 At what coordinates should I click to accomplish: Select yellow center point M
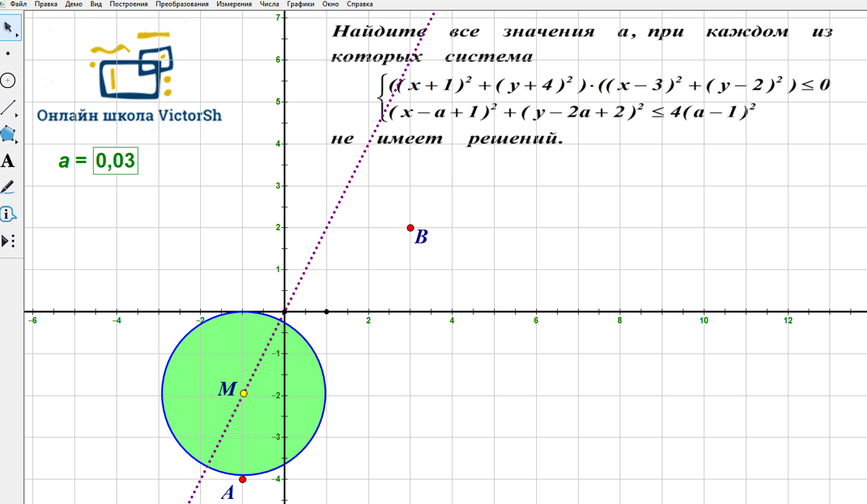[x=243, y=394]
